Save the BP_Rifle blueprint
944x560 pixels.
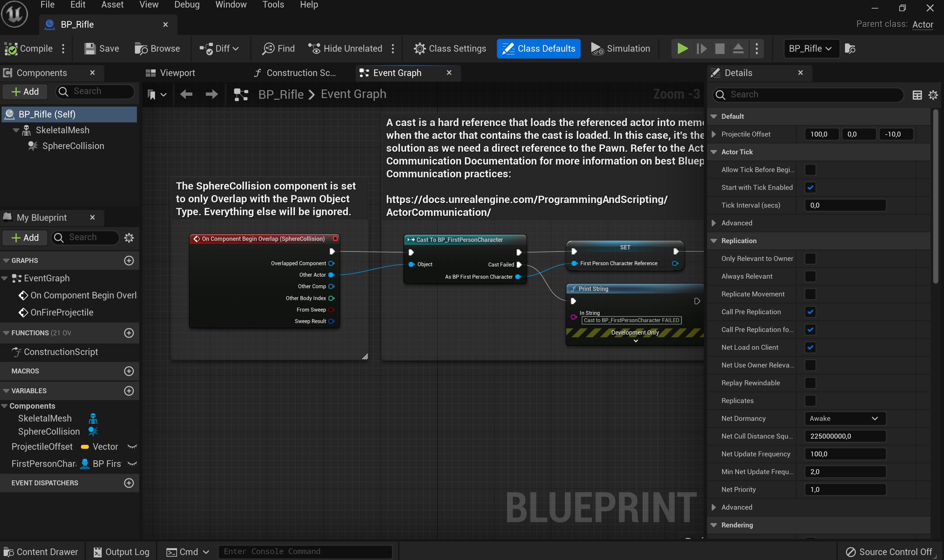click(x=101, y=49)
